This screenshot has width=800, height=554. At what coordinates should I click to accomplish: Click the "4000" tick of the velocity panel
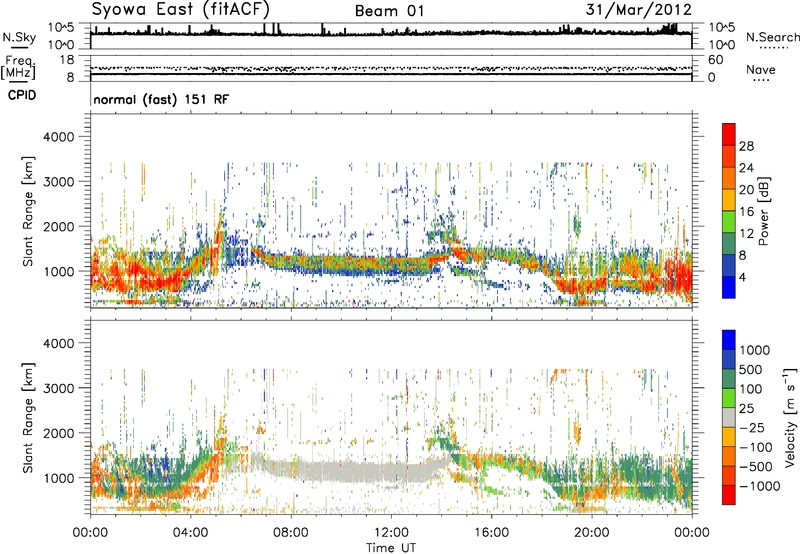(x=60, y=343)
